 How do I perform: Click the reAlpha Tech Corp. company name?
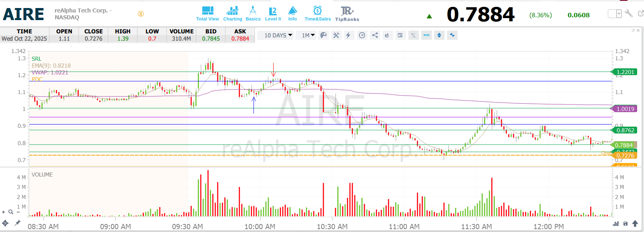83,10
